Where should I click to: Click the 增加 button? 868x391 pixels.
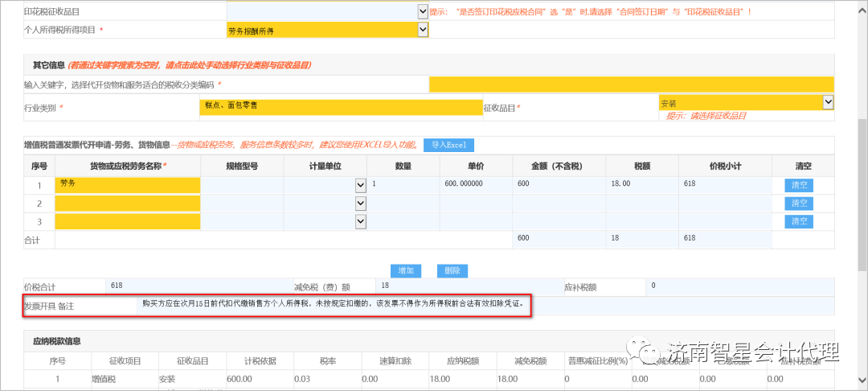click(406, 271)
